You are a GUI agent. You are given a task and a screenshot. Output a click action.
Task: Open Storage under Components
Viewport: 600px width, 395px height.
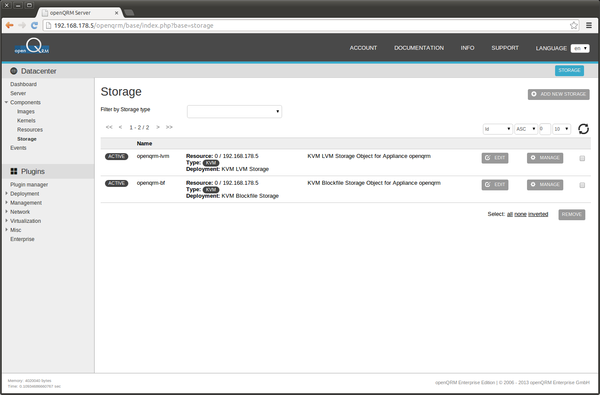click(x=27, y=139)
